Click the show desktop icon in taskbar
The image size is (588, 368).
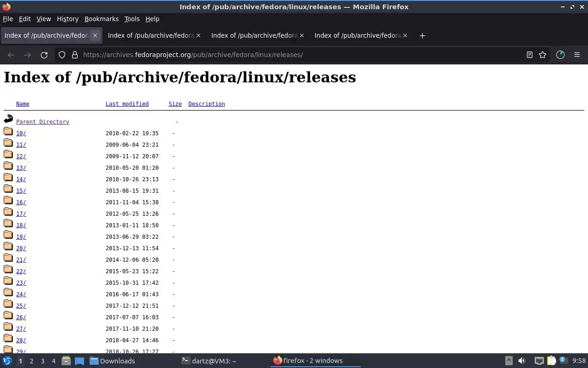[x=79, y=361]
